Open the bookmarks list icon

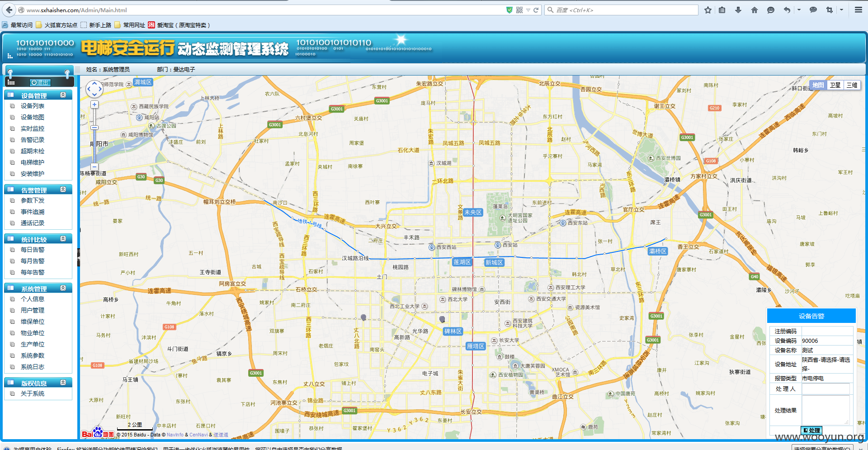click(x=722, y=10)
